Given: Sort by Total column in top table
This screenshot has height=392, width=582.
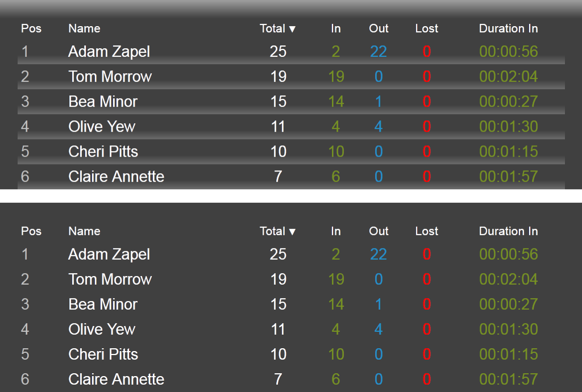Looking at the screenshot, I should (x=277, y=28).
